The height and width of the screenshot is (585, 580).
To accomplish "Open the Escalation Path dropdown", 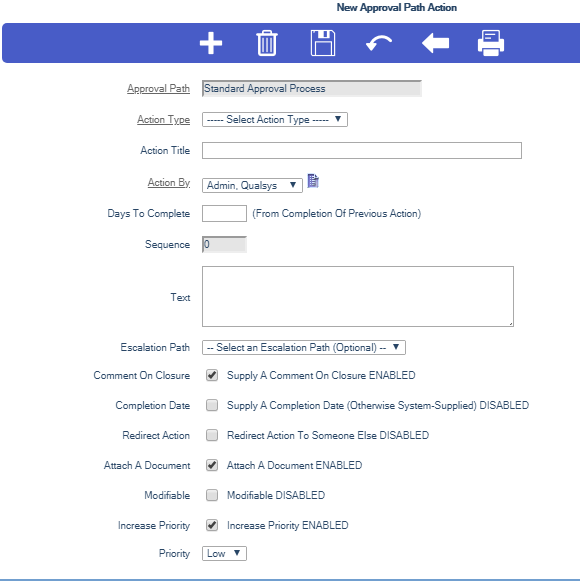I will pyautogui.click(x=304, y=347).
